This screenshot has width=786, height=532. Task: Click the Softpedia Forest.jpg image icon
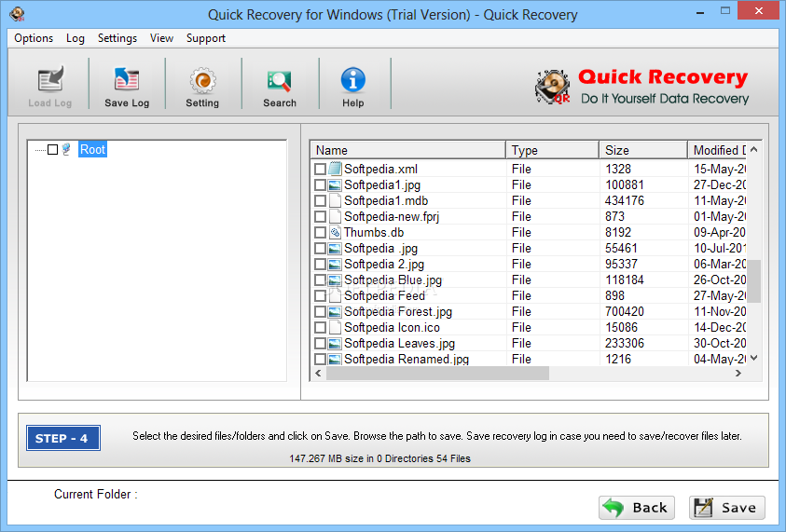tap(335, 311)
